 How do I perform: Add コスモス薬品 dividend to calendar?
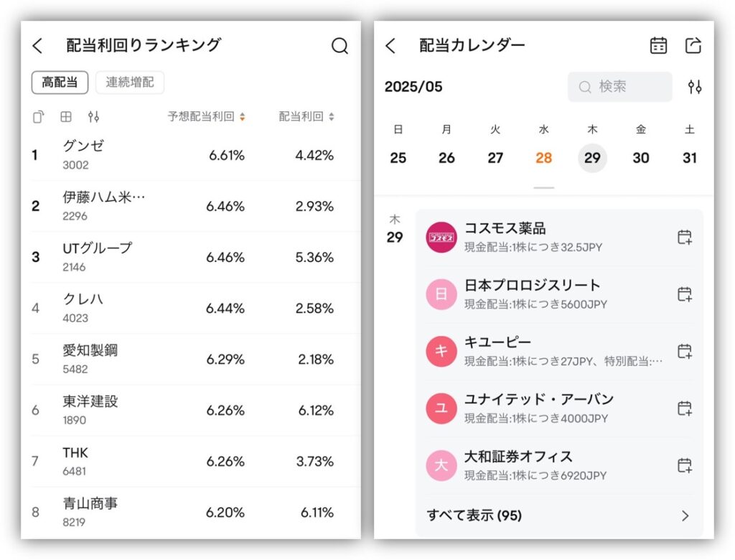(x=684, y=237)
